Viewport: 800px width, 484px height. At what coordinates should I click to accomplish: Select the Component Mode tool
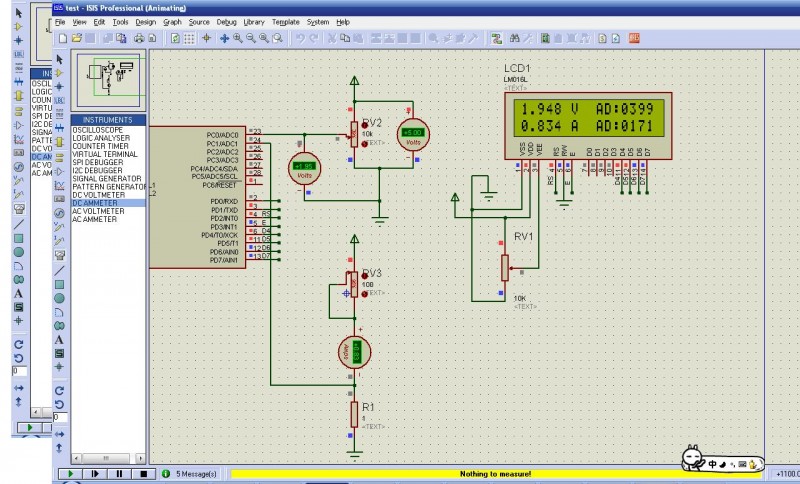(60, 73)
